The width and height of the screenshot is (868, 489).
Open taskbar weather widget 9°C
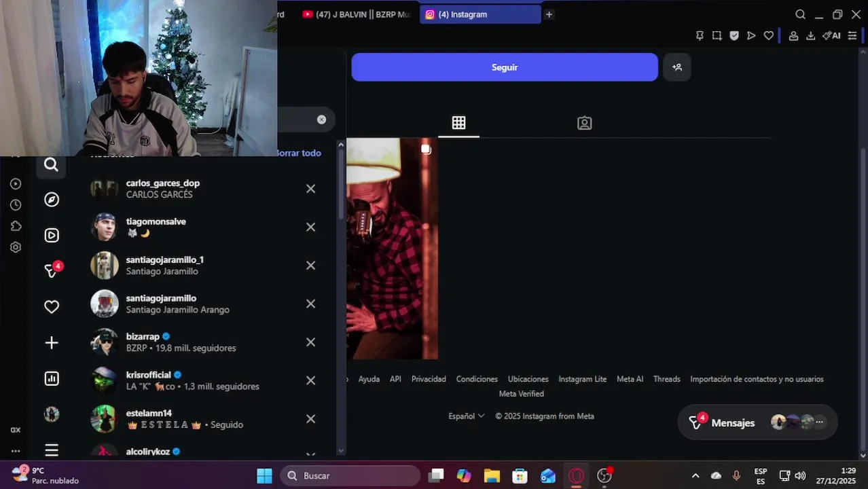point(46,475)
